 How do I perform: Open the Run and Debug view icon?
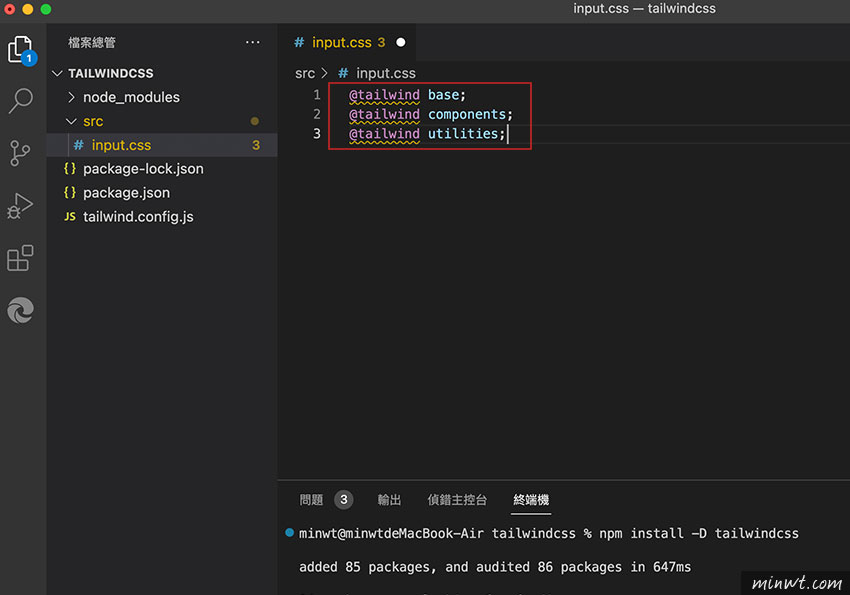point(20,206)
